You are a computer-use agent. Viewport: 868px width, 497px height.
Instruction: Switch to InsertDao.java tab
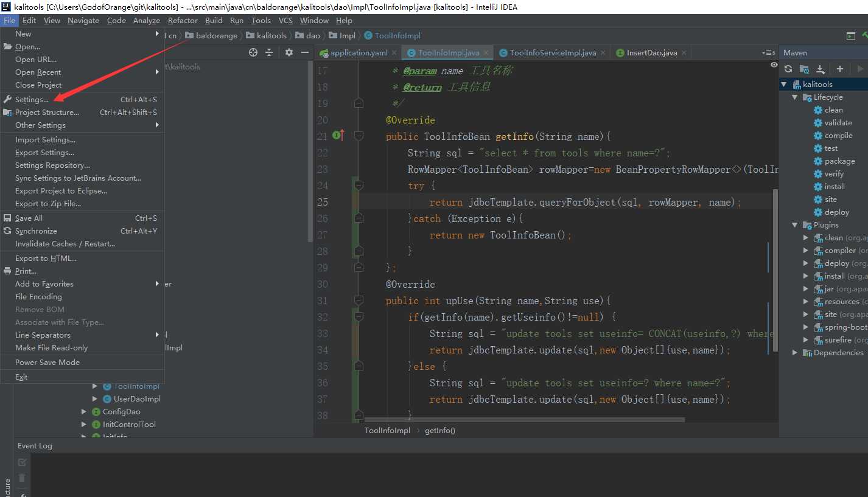click(652, 53)
